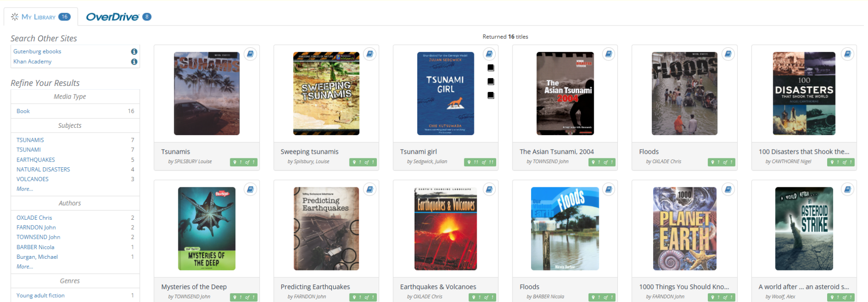The image size is (868, 302).
Task: Click the info icon beside Khan Academy
Action: click(x=134, y=62)
